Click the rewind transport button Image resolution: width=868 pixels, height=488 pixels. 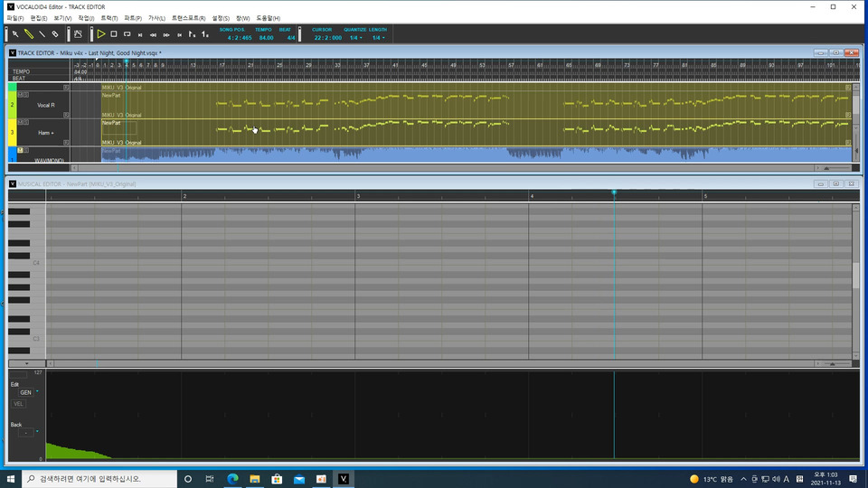(x=154, y=35)
